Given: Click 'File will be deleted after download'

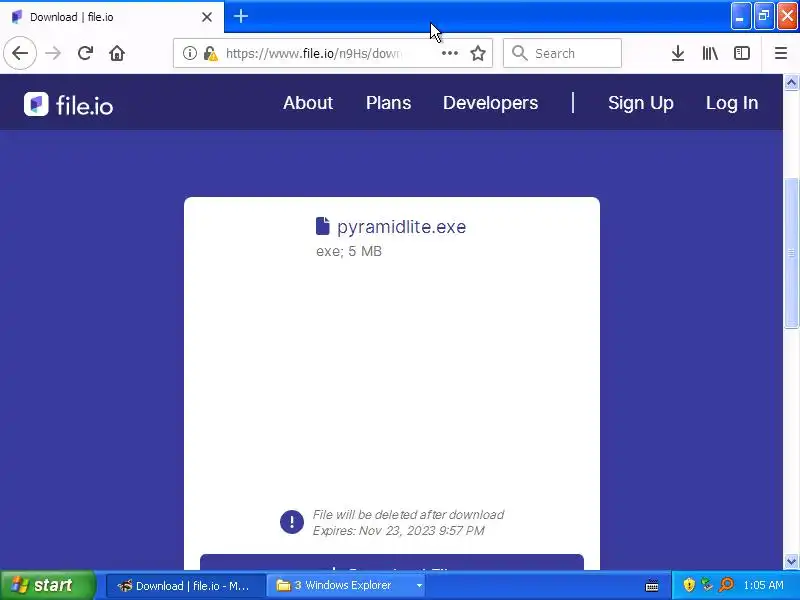Looking at the screenshot, I should tap(409, 514).
